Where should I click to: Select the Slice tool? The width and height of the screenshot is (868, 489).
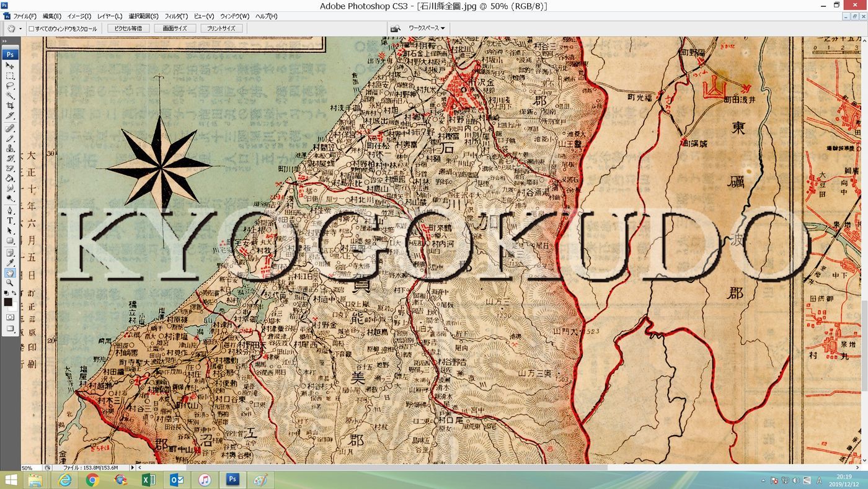[x=10, y=116]
